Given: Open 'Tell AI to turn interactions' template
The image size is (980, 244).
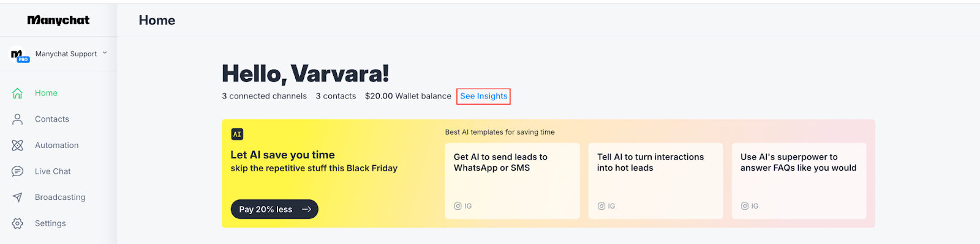Looking at the screenshot, I should point(656,181).
